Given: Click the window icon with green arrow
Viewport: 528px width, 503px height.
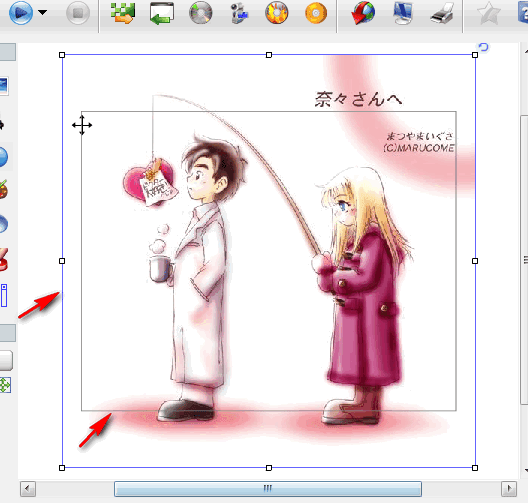Looking at the screenshot, I should click(x=162, y=13).
